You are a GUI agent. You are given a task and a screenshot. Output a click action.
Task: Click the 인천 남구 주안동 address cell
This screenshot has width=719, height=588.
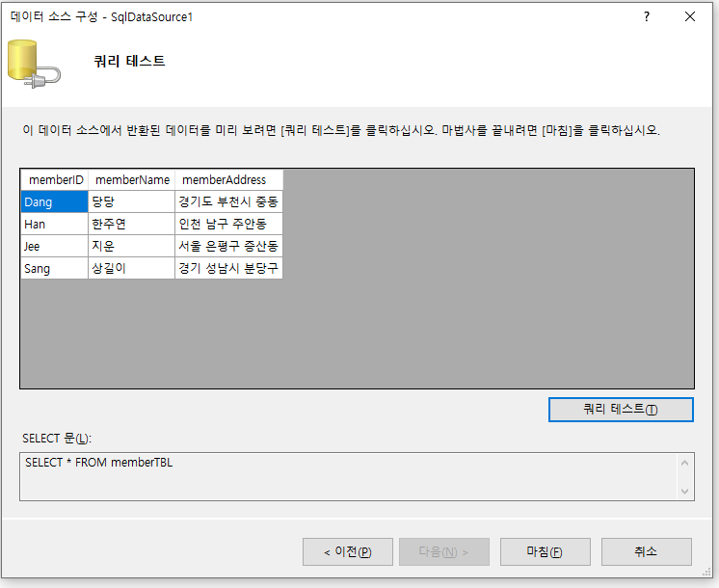click(x=228, y=224)
